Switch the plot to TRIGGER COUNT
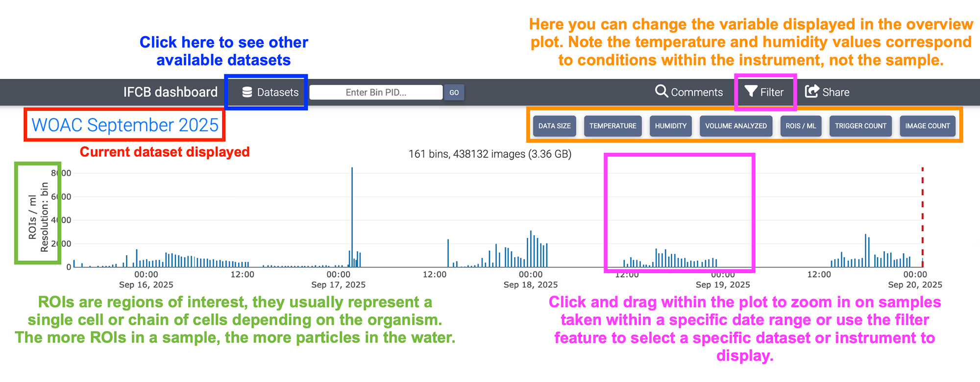The image size is (980, 382). tap(860, 126)
